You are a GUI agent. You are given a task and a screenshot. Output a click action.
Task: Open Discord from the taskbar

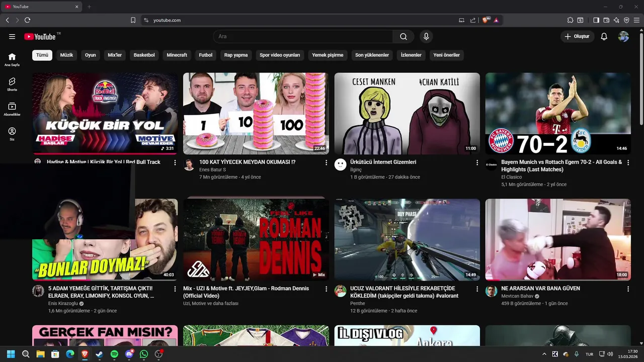tap(129, 354)
